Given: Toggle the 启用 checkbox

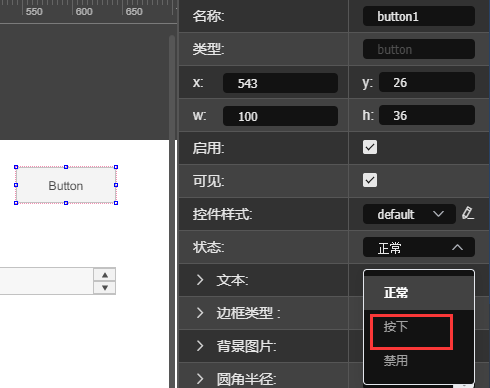Looking at the screenshot, I should (370, 147).
